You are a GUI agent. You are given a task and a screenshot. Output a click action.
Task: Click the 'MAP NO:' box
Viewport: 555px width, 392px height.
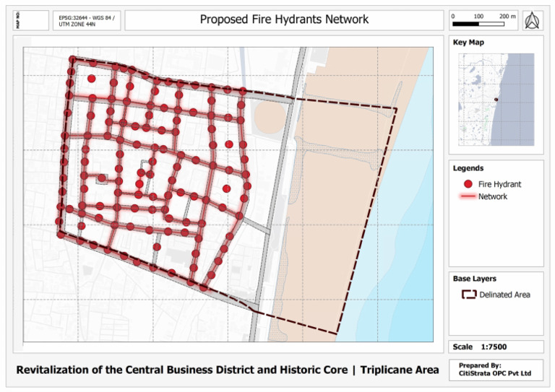[31, 20]
